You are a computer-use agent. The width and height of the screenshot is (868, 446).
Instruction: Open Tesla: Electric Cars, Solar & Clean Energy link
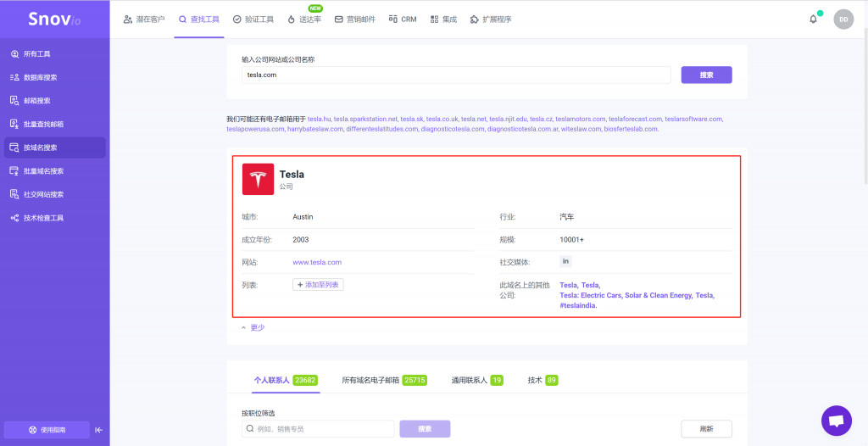[x=626, y=295]
